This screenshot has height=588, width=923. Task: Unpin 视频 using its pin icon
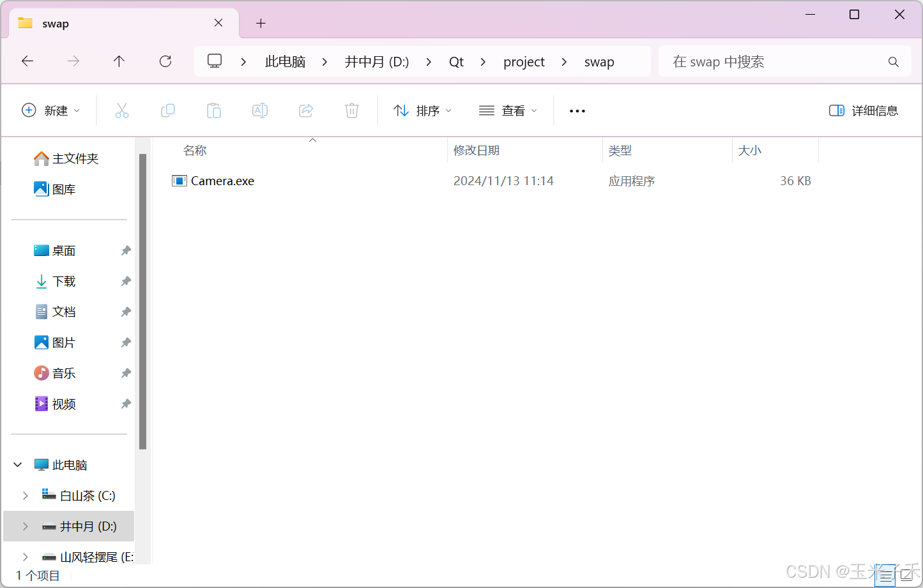[126, 404]
